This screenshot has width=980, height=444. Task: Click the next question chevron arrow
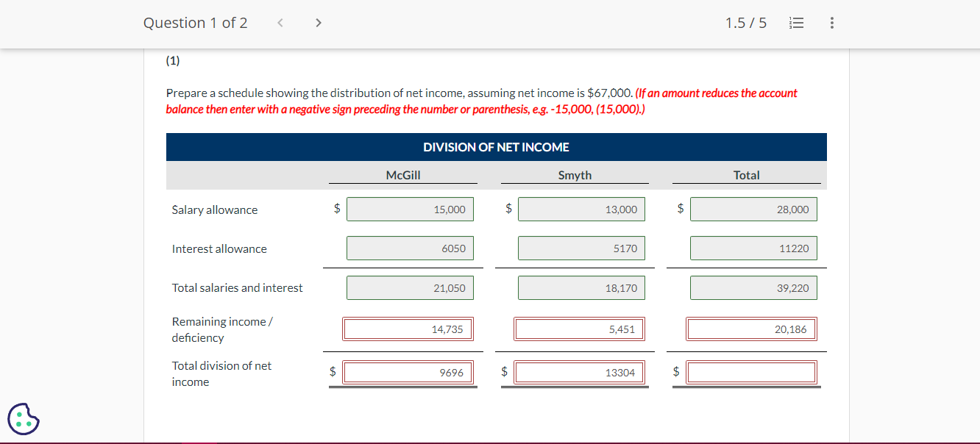point(318,23)
